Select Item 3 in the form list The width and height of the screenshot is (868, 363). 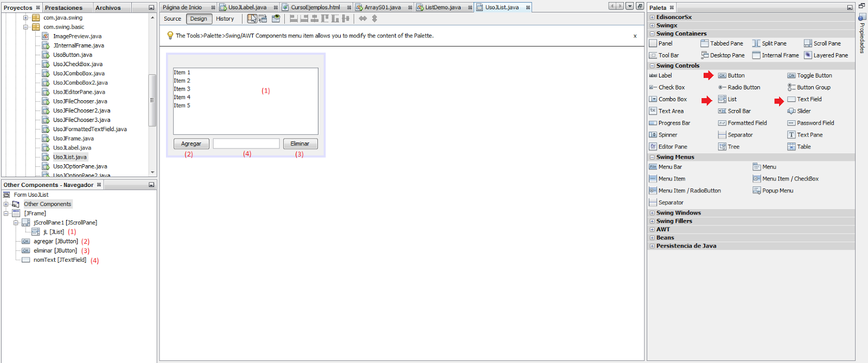(182, 89)
